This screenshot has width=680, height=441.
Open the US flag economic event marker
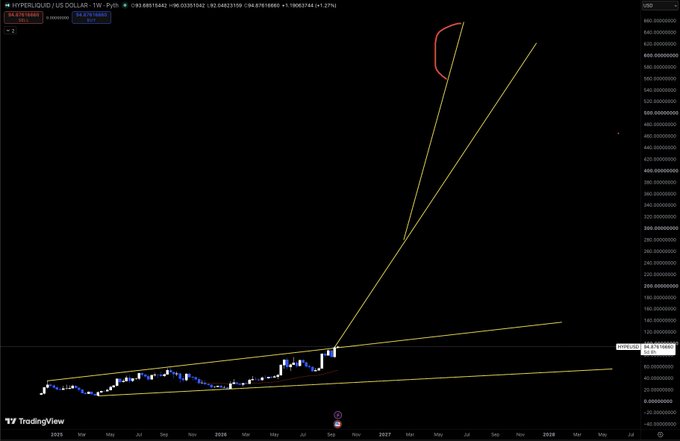coord(338,424)
